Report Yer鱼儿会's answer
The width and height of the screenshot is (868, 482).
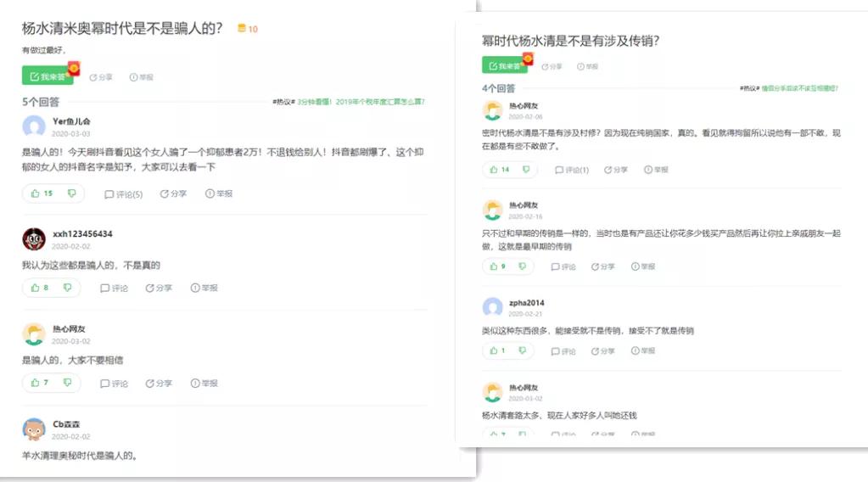[x=219, y=193]
